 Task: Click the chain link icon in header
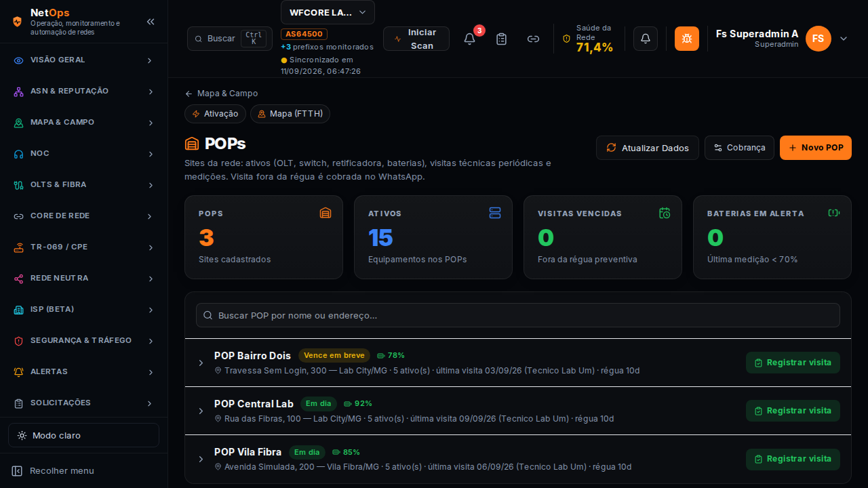tap(533, 39)
